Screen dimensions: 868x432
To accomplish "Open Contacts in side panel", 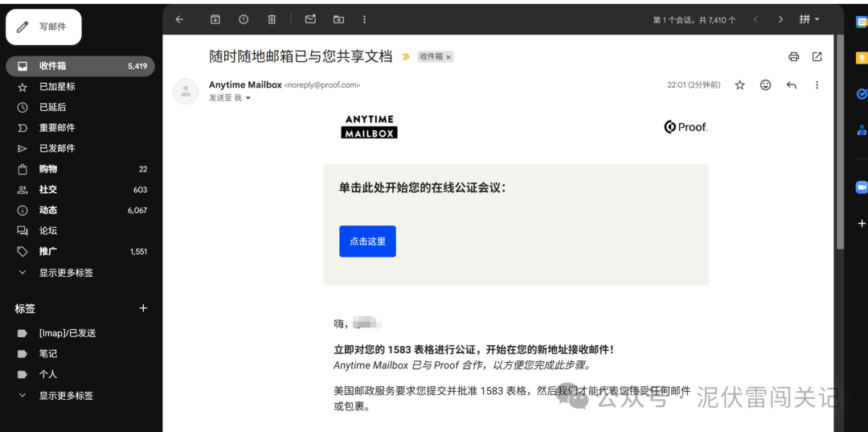I will click(862, 130).
